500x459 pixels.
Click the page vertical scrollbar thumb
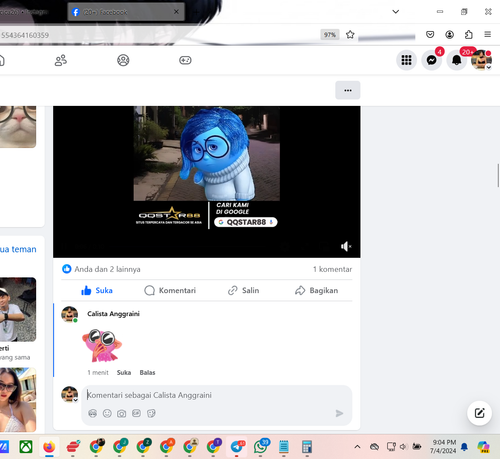point(498,175)
